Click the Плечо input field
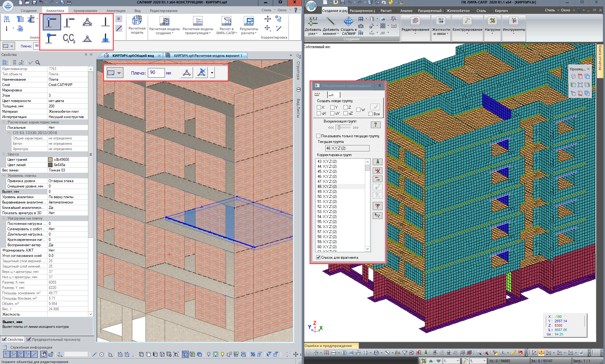Image resolution: width=605 pixels, height=364 pixels. [156, 73]
